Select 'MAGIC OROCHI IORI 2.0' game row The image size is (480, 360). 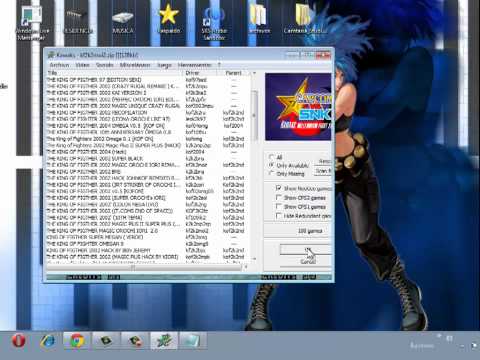147,231
